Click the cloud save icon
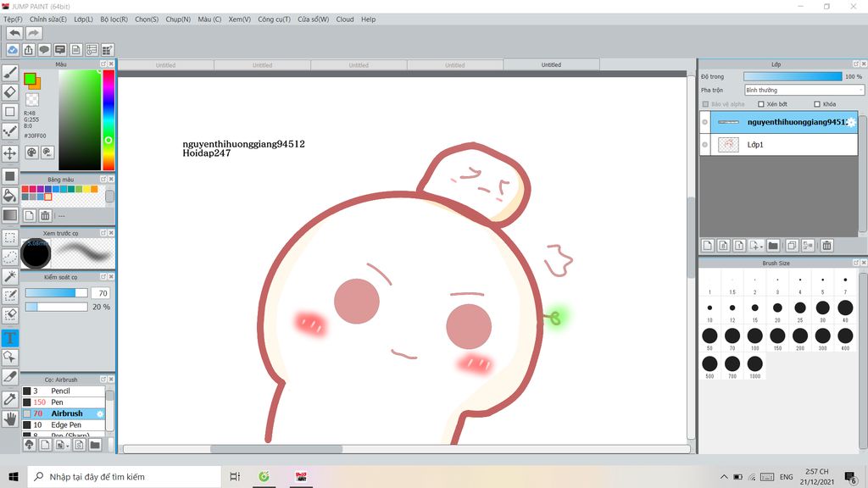The height and width of the screenshot is (488, 868). 13,50
